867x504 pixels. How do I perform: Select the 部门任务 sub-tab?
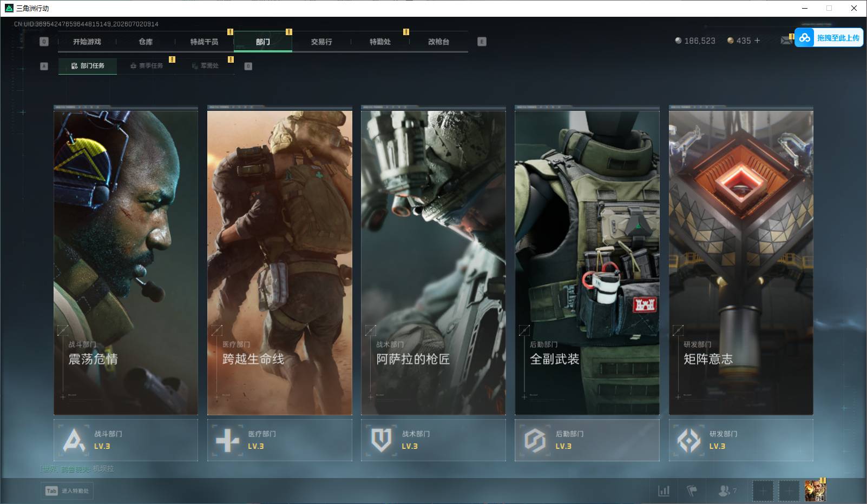88,66
